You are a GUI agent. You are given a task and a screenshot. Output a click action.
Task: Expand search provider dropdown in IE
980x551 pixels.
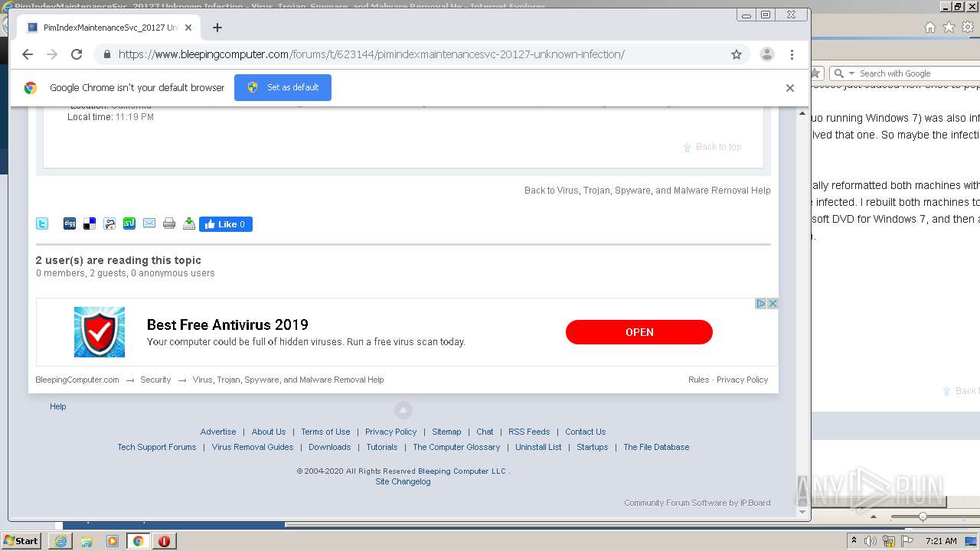pyautogui.click(x=851, y=73)
